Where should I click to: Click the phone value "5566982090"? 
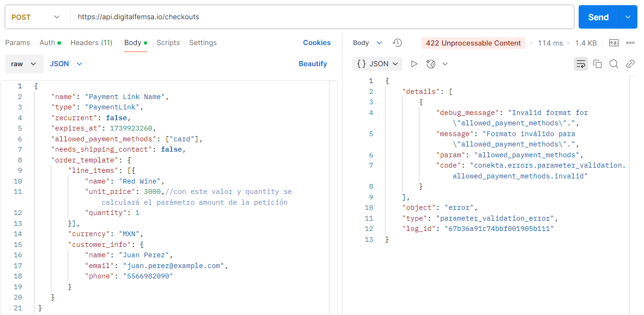coord(148,276)
